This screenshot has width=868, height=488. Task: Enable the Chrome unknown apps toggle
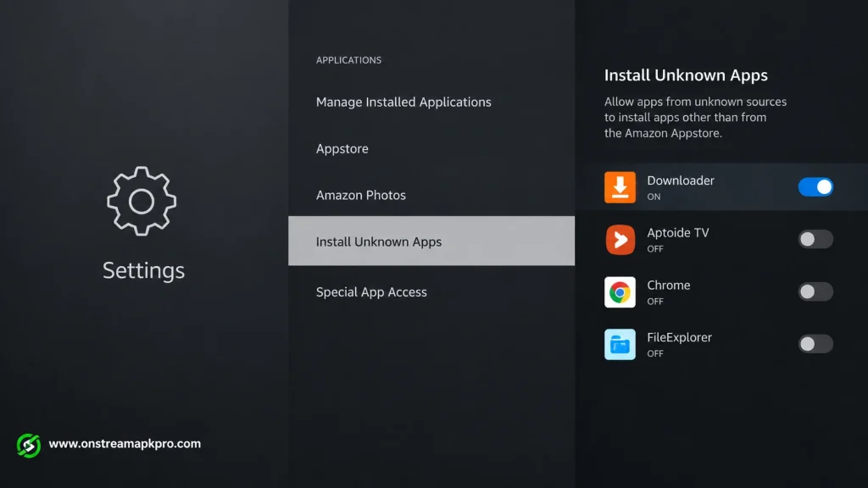tap(815, 291)
